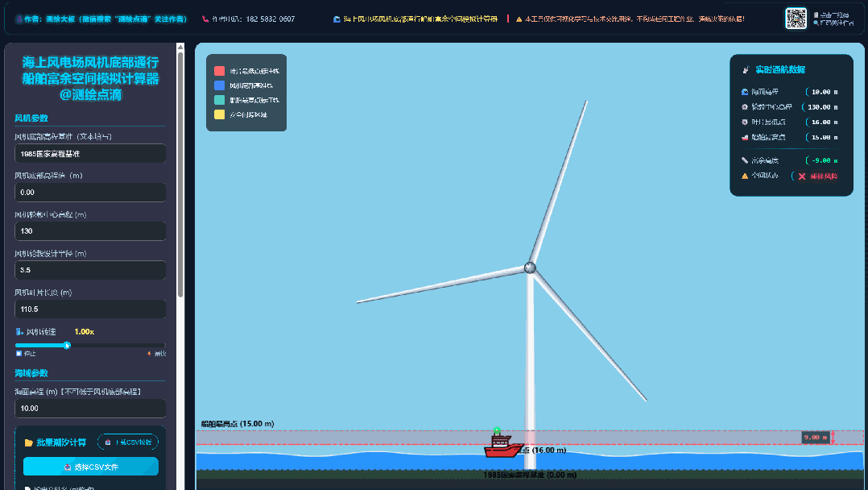Click the 1.00x speed value
Screen dimensions: 868x490
[84, 331]
